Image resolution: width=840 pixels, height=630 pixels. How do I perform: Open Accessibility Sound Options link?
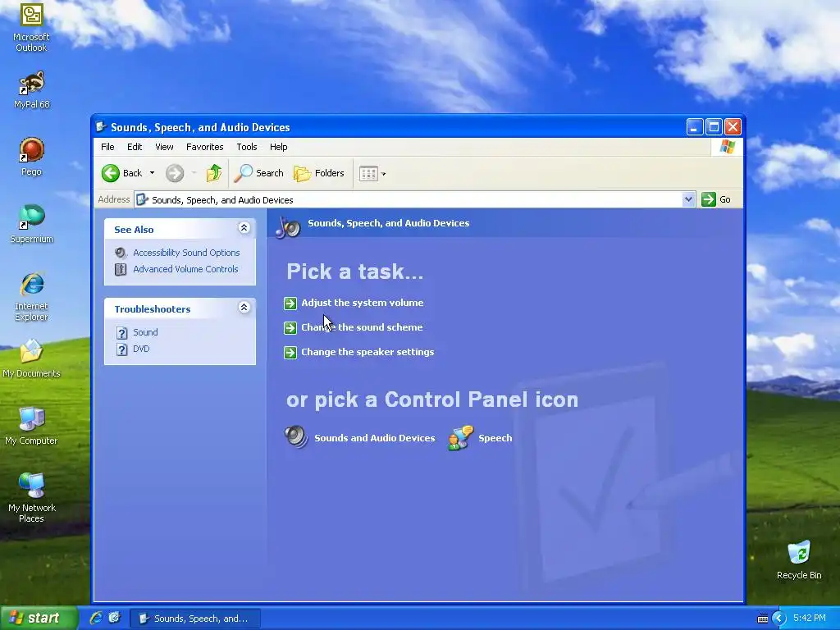tap(186, 253)
